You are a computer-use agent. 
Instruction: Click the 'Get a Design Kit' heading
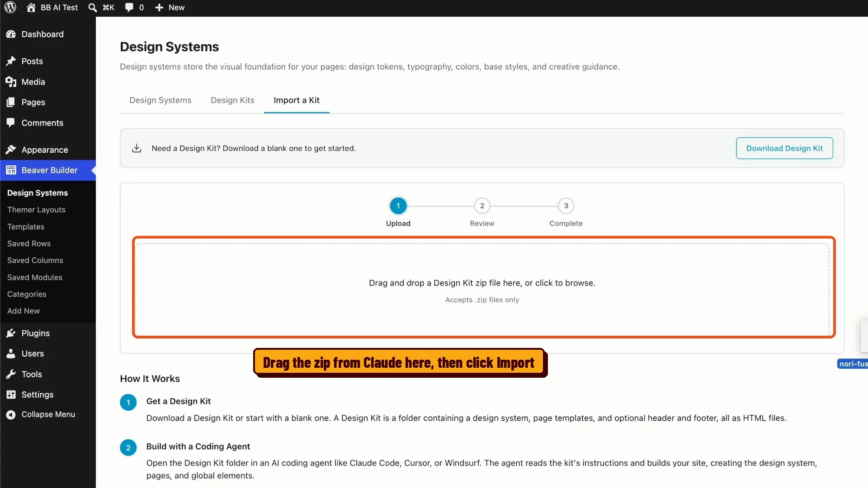tap(179, 401)
